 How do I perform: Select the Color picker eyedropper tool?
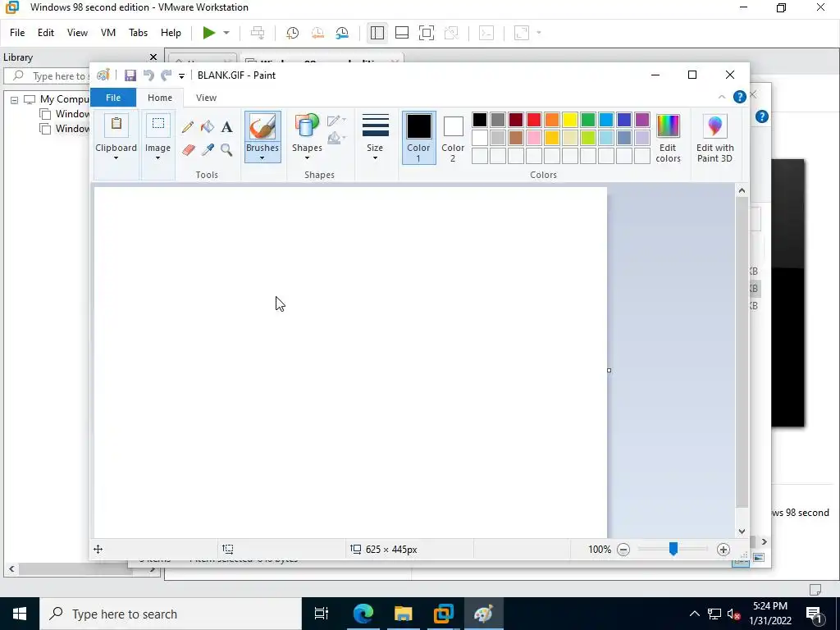[208, 149]
